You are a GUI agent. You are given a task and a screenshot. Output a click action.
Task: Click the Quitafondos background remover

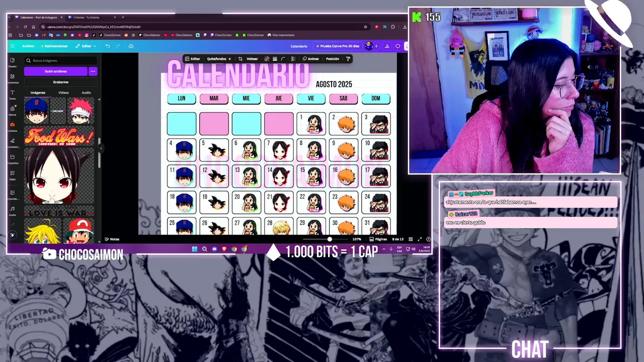click(219, 59)
